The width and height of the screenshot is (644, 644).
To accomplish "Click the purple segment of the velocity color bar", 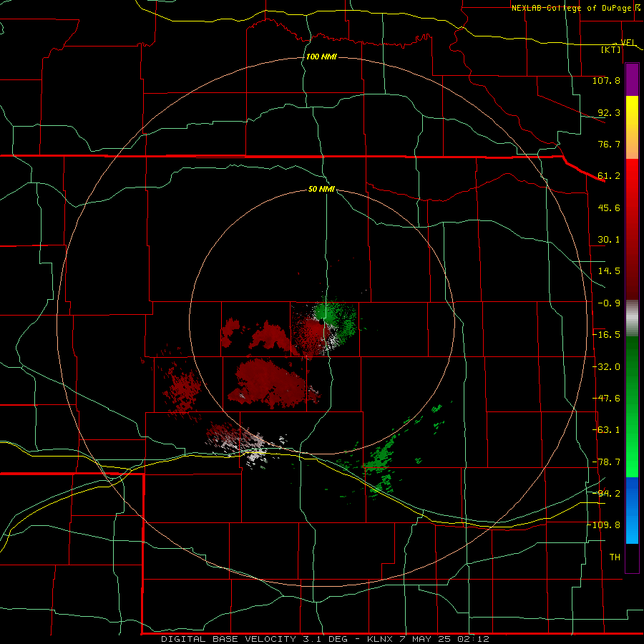I will [x=632, y=79].
